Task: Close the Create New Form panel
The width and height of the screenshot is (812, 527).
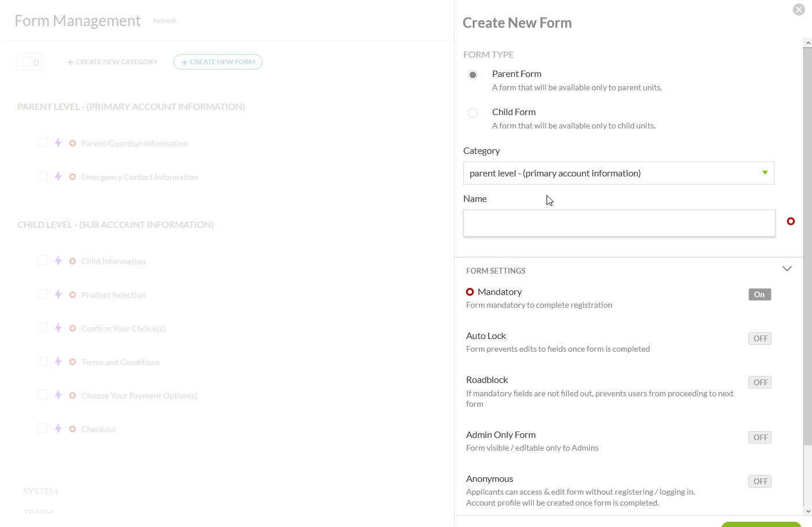Action: [799, 9]
